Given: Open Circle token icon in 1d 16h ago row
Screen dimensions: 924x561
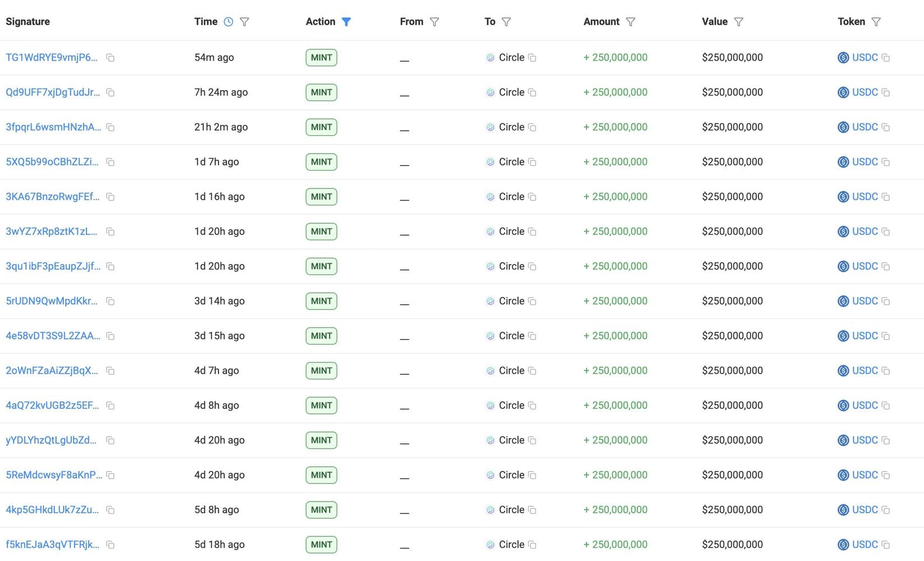Looking at the screenshot, I should (490, 197).
